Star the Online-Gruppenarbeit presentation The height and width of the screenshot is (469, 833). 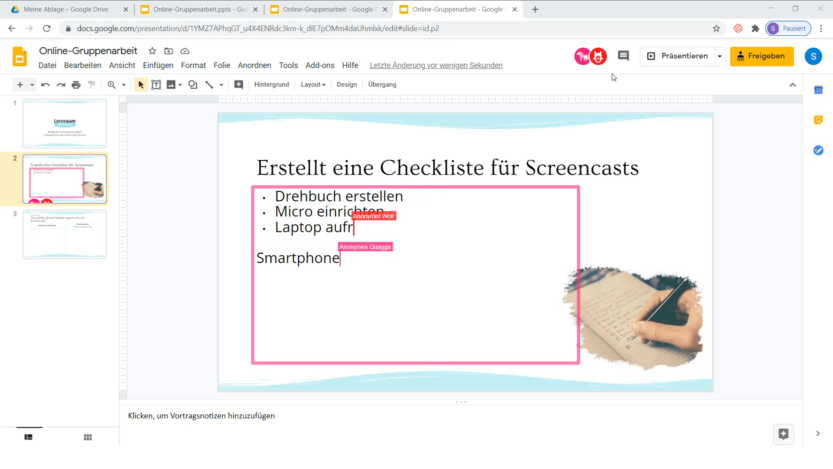(152, 51)
